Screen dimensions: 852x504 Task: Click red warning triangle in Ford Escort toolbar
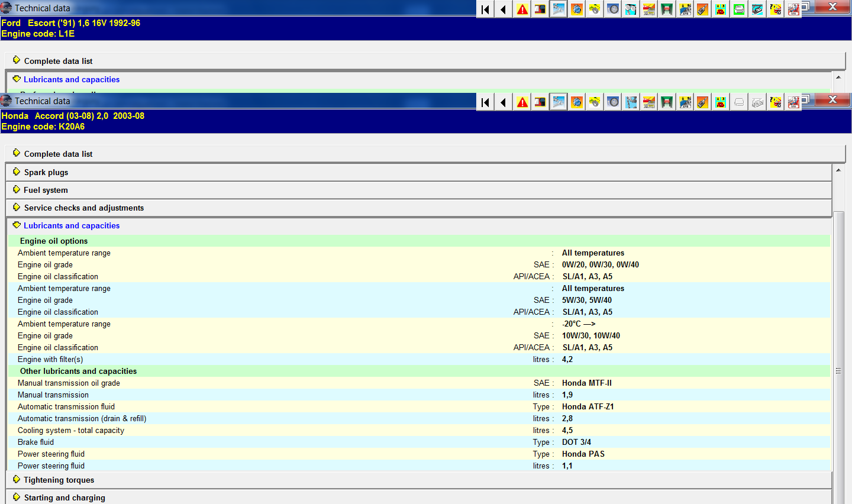(x=522, y=9)
